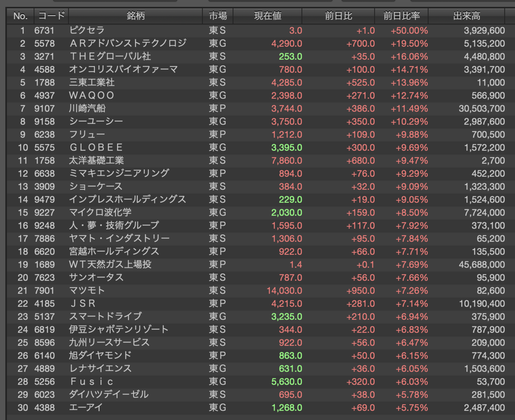Select ショーケース stock name
This screenshot has height=420, width=515.
coord(96,186)
